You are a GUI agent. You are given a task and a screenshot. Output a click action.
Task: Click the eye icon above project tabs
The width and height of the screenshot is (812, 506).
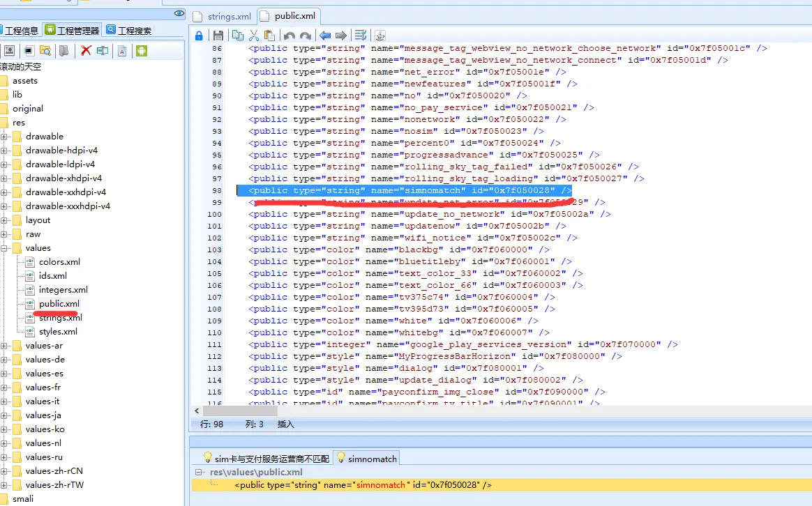pos(179,13)
